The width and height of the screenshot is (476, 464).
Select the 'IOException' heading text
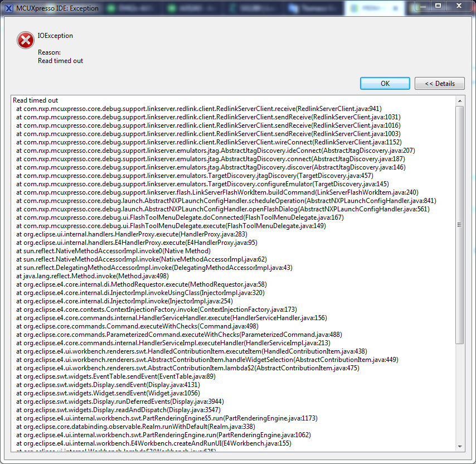(55, 36)
